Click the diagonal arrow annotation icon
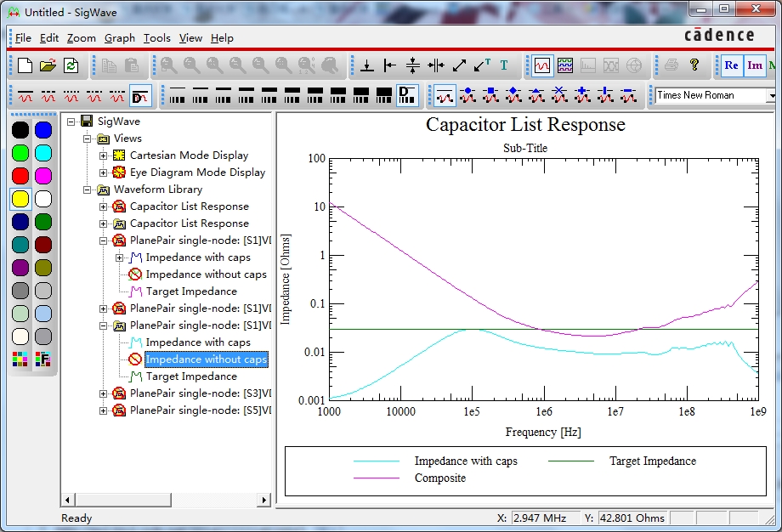This screenshot has height=532, width=782. (x=459, y=65)
